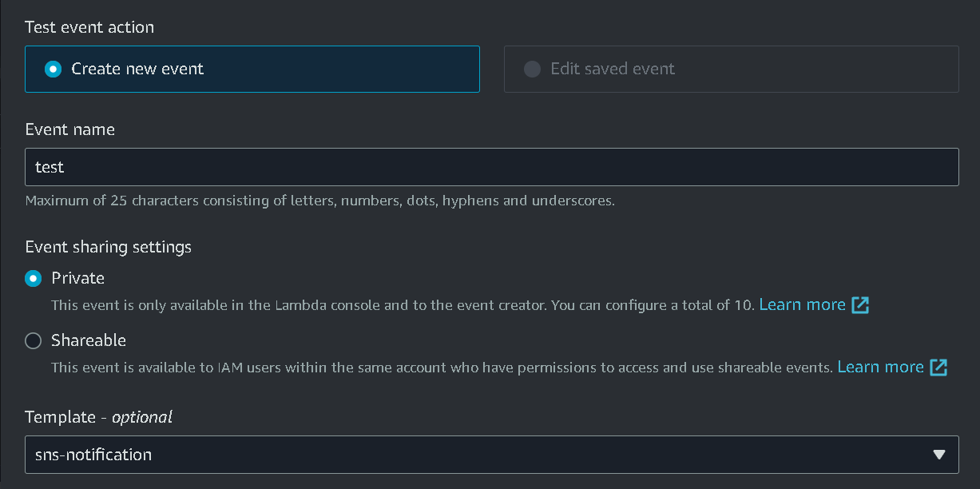Viewport: 980px width, 489px height.
Task: Focus the Event name text field
Action: (x=492, y=168)
